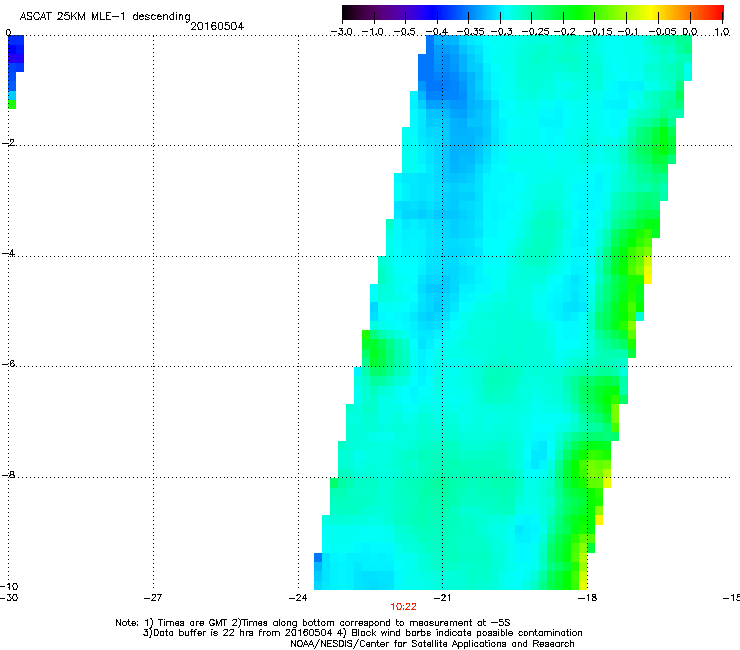Click the red 10:22 swath time label
Viewport: 740px width, 650px height.
(x=404, y=607)
